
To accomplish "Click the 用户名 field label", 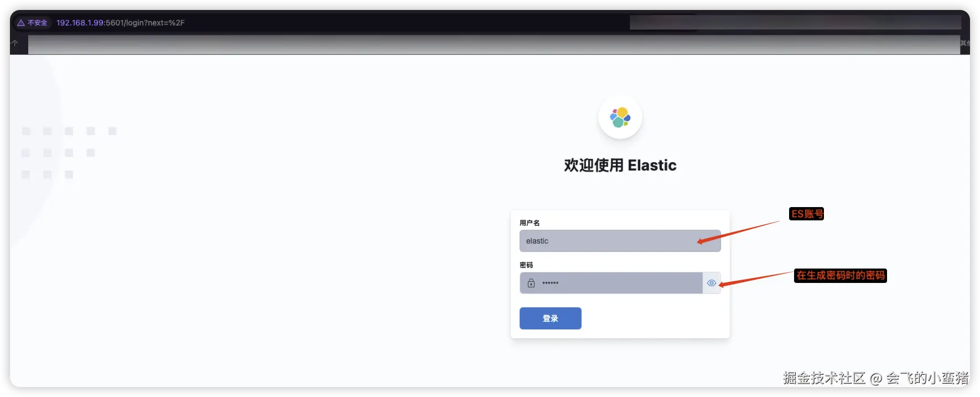I will point(530,223).
